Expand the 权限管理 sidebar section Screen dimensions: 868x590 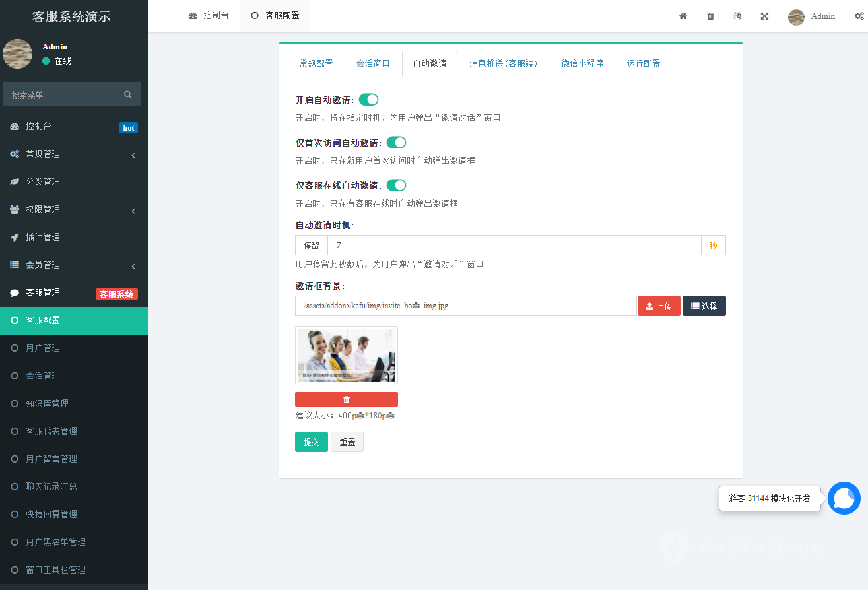(x=73, y=209)
